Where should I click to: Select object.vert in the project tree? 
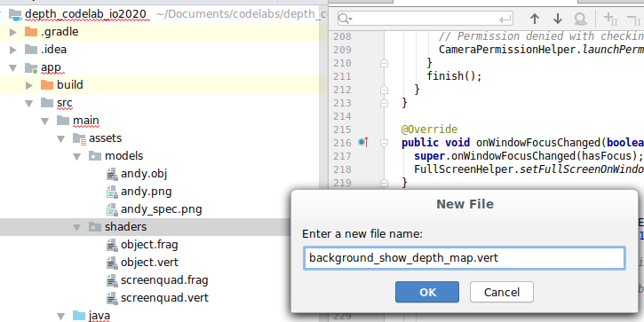click(x=149, y=263)
